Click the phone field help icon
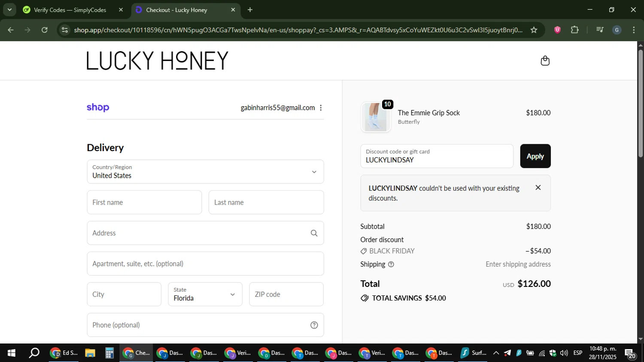The width and height of the screenshot is (644, 362). click(314, 325)
